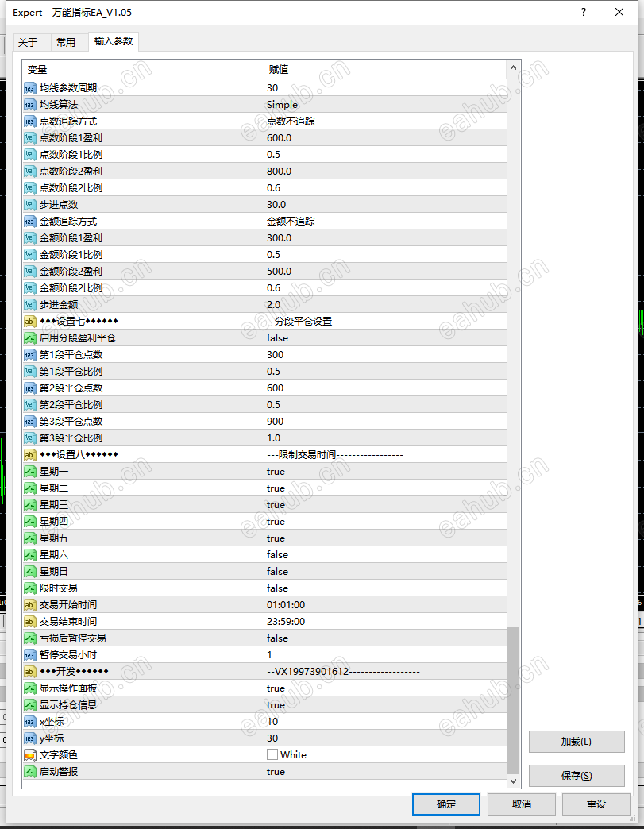Image resolution: width=644 pixels, height=829 pixels.
Task: Toggle the 星期三 value true
Action: 385,505
